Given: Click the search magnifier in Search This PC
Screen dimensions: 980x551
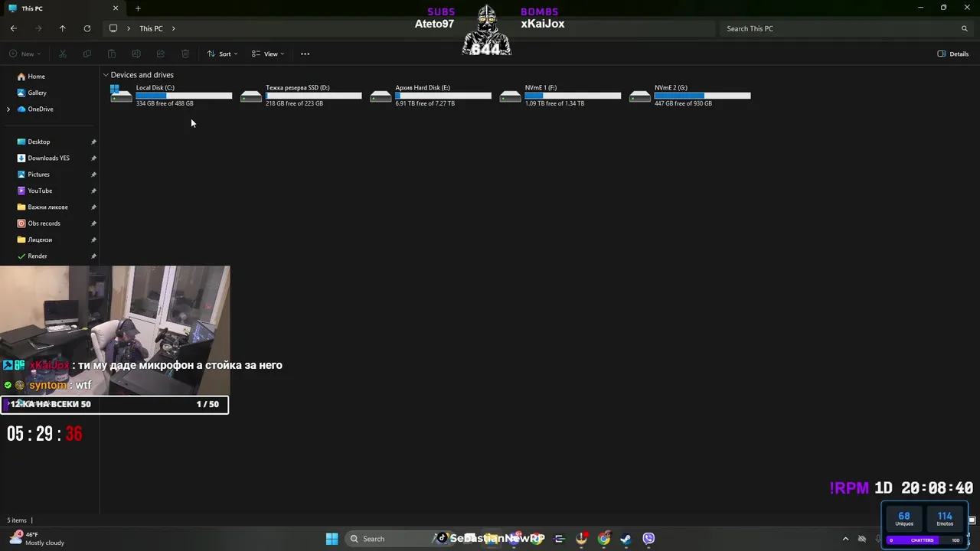Looking at the screenshot, I should coord(965,28).
